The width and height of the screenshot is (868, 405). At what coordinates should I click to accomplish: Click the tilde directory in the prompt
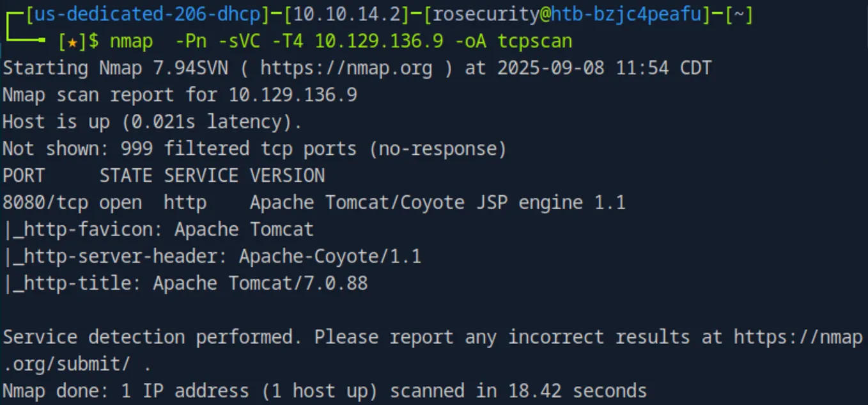tap(734, 15)
